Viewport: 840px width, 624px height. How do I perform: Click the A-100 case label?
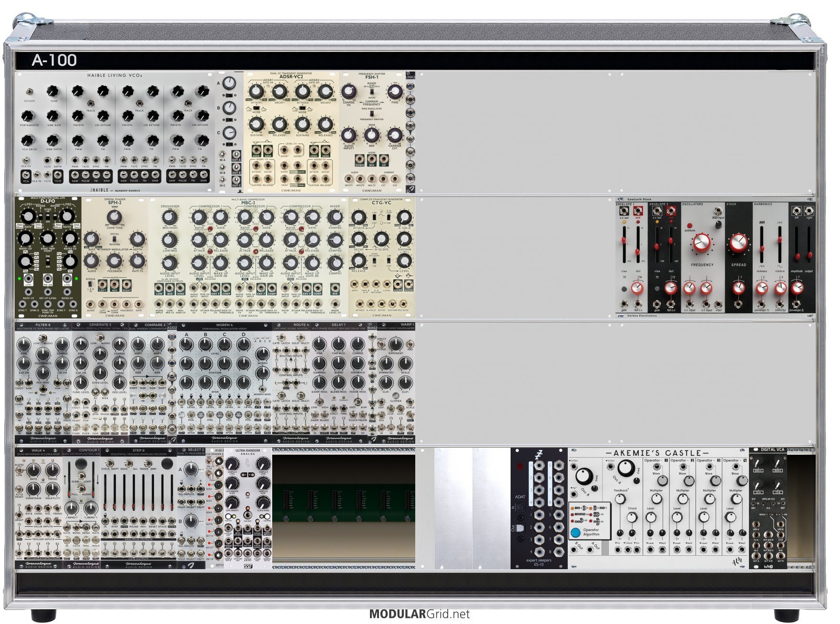[54, 60]
